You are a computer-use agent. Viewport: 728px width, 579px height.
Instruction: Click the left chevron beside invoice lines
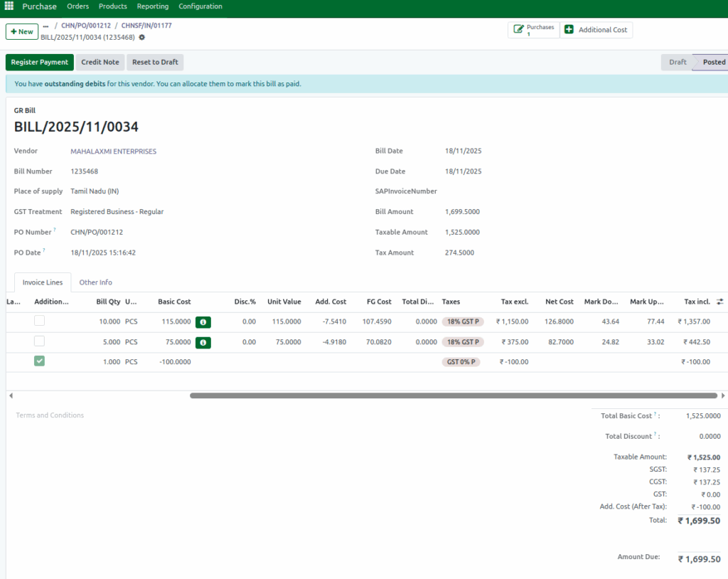11,395
